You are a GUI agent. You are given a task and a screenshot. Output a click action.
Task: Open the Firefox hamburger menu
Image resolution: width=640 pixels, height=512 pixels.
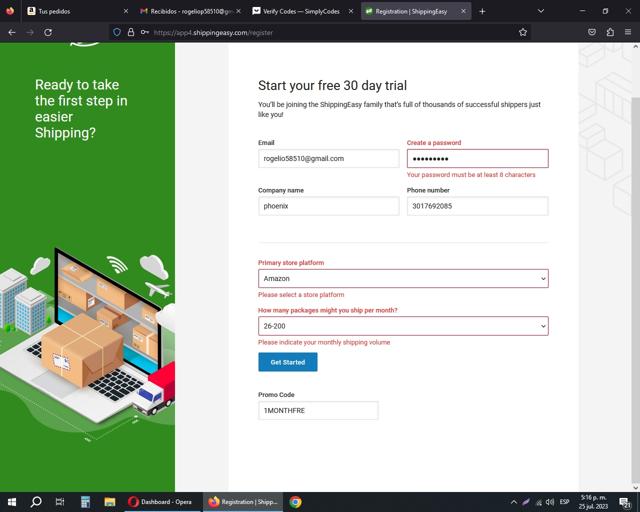click(628, 32)
